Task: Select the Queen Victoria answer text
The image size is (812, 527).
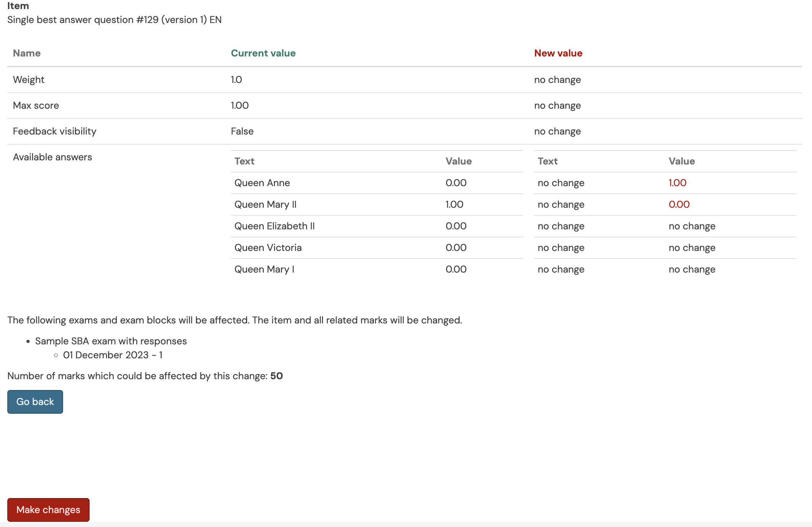Action: coord(268,247)
